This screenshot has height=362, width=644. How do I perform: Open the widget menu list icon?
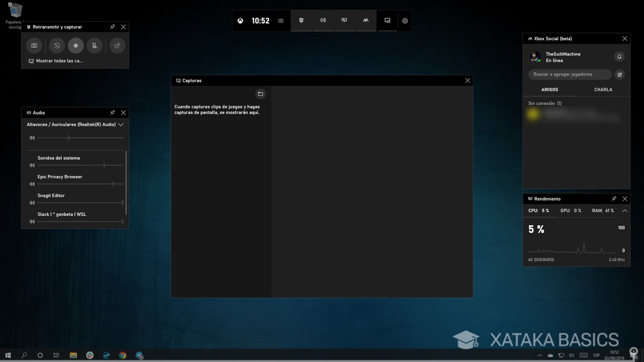coord(281,20)
